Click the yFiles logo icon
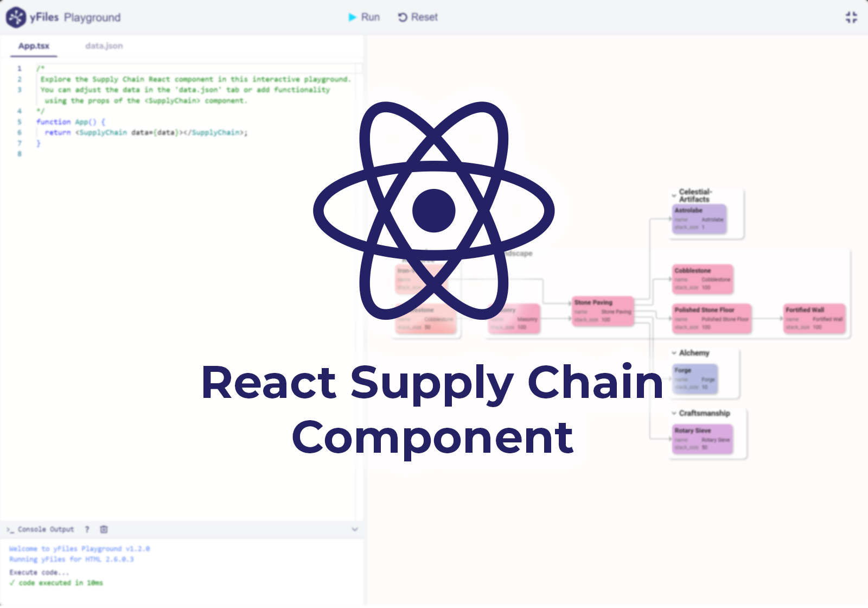This screenshot has width=868, height=608. [x=16, y=17]
